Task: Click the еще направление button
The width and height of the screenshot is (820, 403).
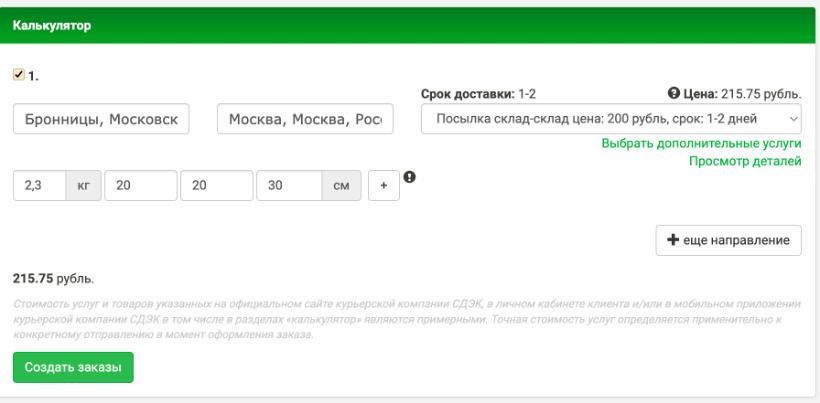Action: point(728,240)
